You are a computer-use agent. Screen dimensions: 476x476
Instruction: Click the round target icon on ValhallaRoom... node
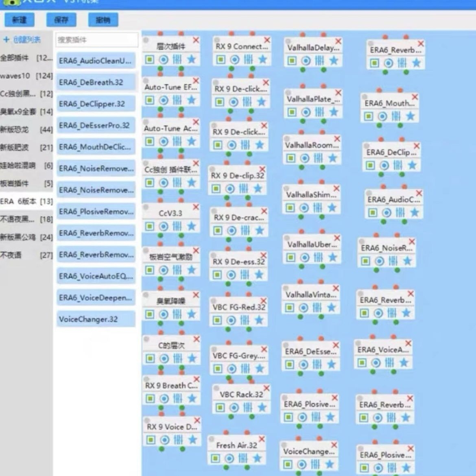[x=304, y=158]
